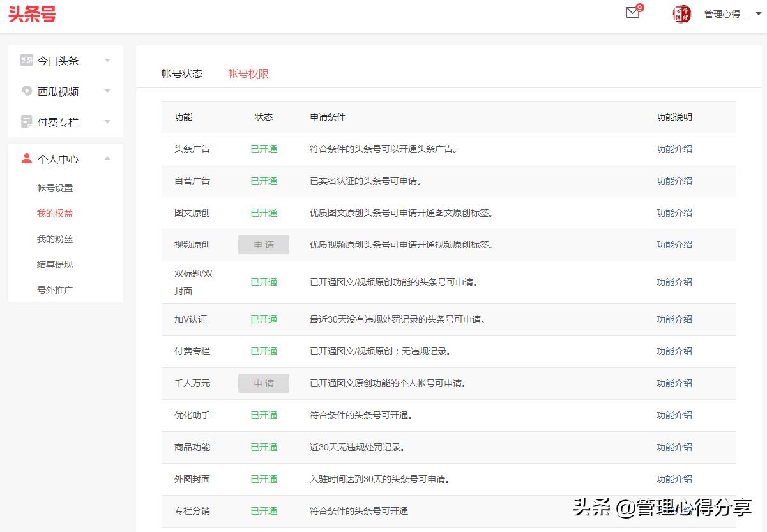Screen dimensions: 767x532
Task: Open 帐号设置 in the sidebar
Action: (55, 188)
